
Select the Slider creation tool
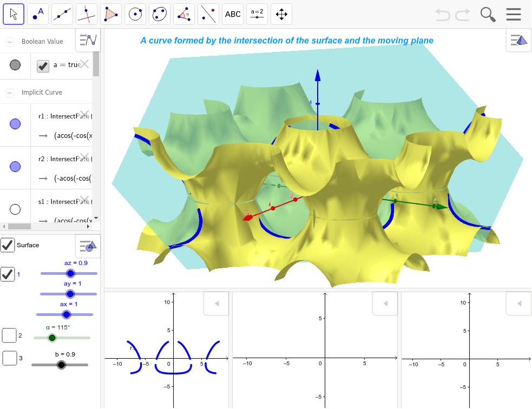[x=257, y=14]
